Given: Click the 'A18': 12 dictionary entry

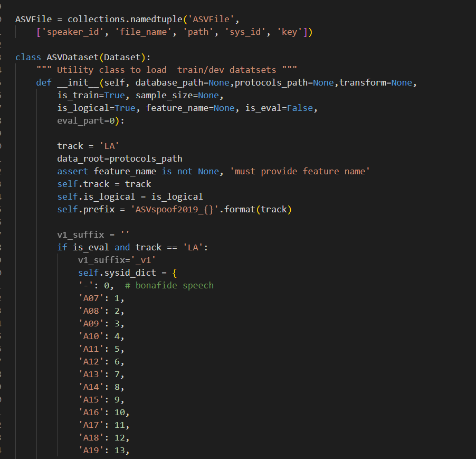Looking at the screenshot, I should [104, 438].
